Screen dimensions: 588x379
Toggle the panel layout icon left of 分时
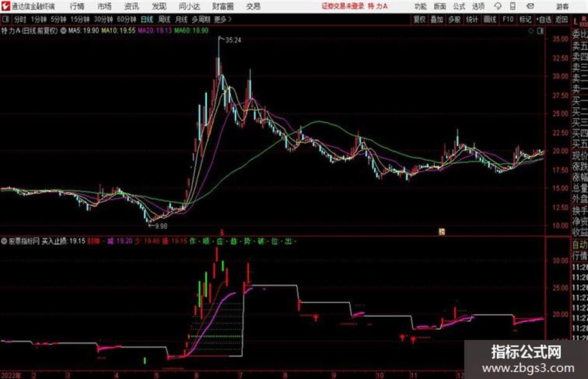(5, 19)
